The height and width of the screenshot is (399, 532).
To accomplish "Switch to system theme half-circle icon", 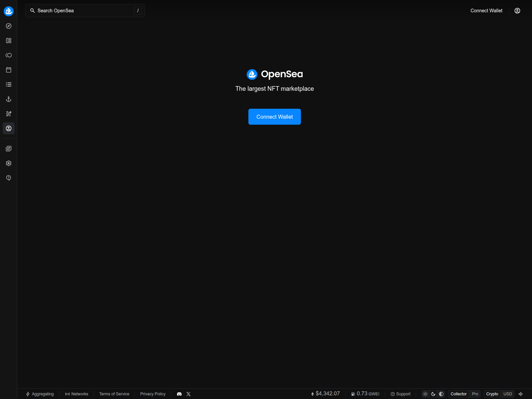I will pyautogui.click(x=441, y=394).
